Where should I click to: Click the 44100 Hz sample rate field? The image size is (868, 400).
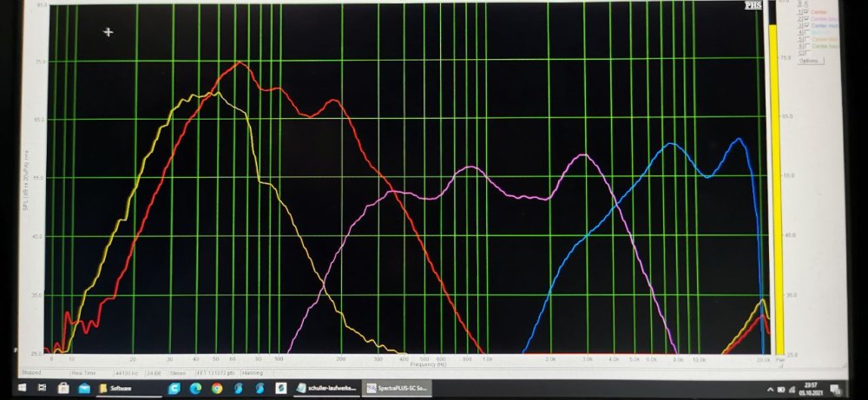pyautogui.click(x=128, y=373)
